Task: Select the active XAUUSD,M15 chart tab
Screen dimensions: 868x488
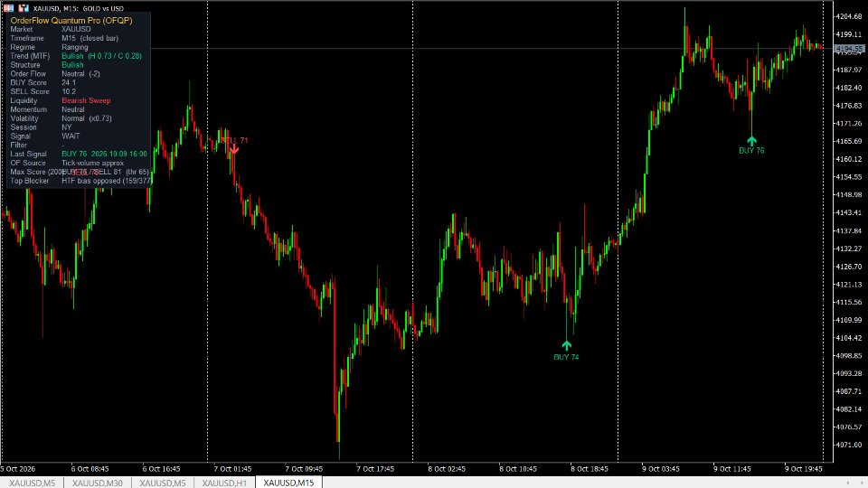Action: pos(288,483)
